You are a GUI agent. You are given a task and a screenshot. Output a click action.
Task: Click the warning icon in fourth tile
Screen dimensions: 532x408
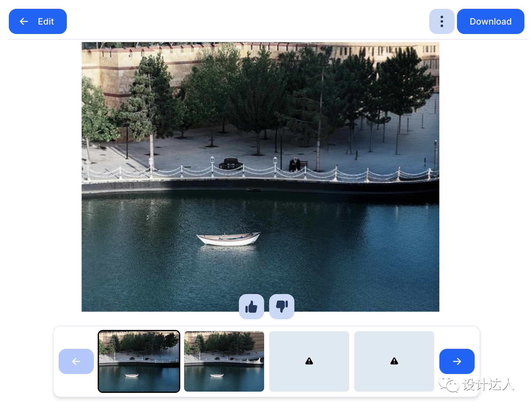[x=394, y=361]
